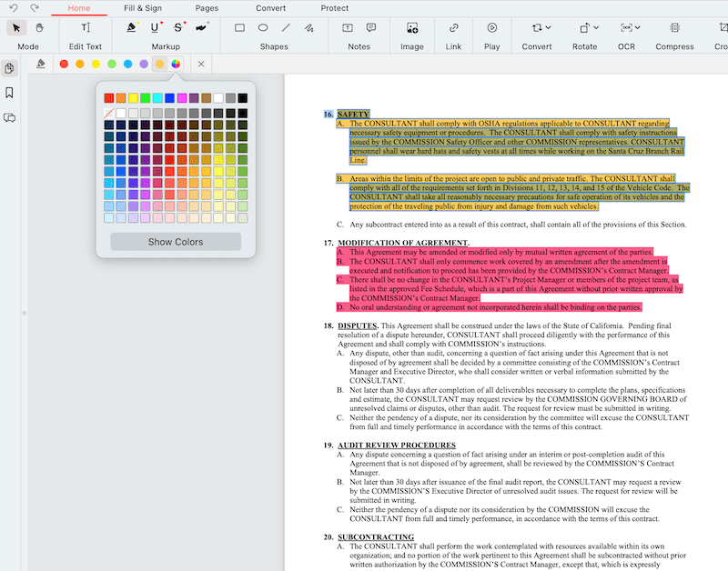Pick the blue highlight color dot

127,64
